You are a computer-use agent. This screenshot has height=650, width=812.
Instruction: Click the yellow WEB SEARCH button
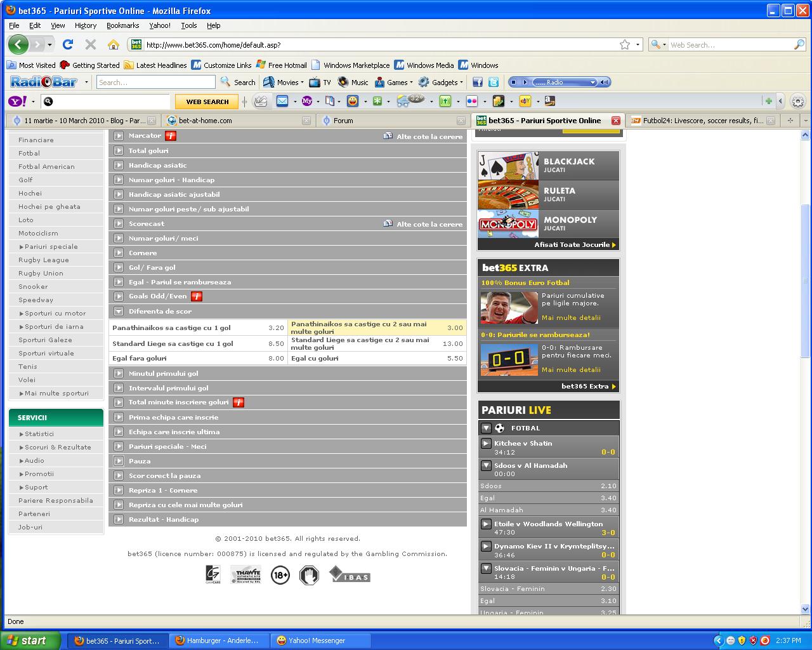pos(207,102)
